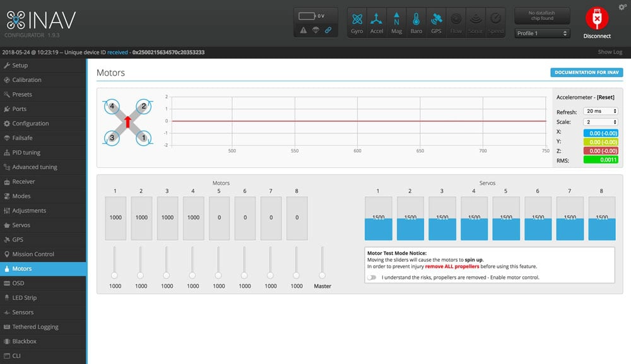631x364 pixels.
Task: Open the Sensors tab
Action: [43, 312]
